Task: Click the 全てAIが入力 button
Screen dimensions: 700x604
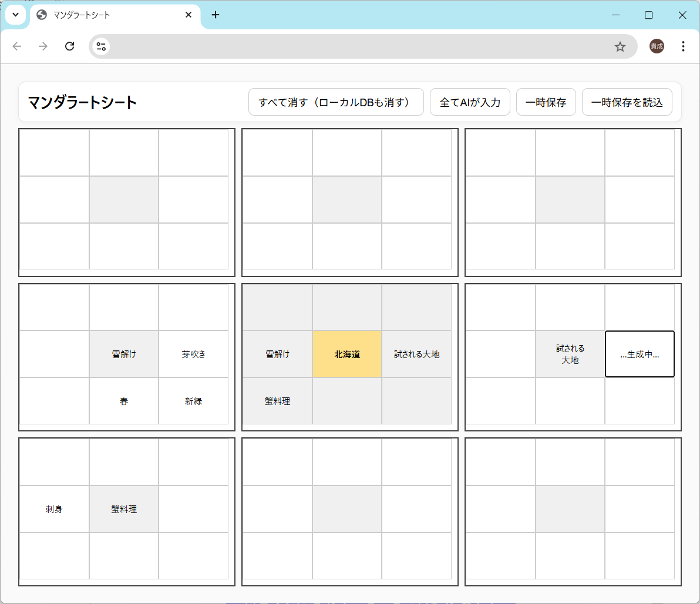Action: pos(470,102)
